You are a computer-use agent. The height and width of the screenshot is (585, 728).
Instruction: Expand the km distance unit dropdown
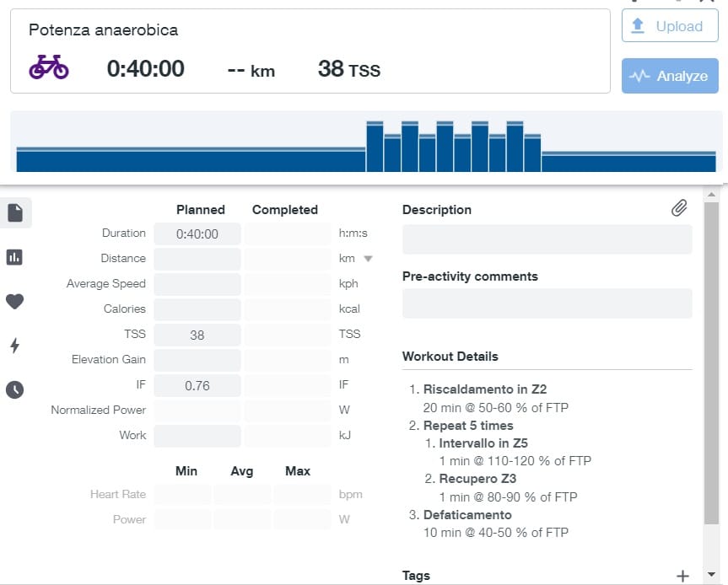click(368, 259)
